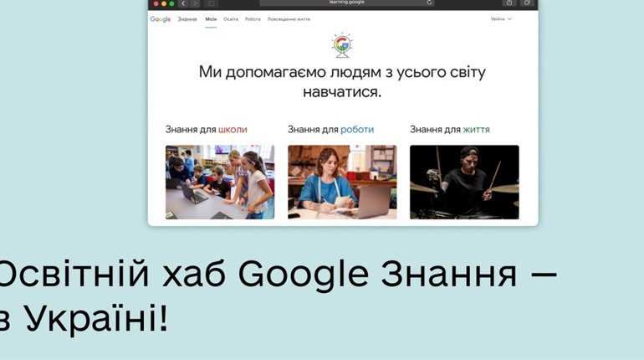Select the Освіта tab
Viewport: 644px width, 360px height.
coord(231,19)
